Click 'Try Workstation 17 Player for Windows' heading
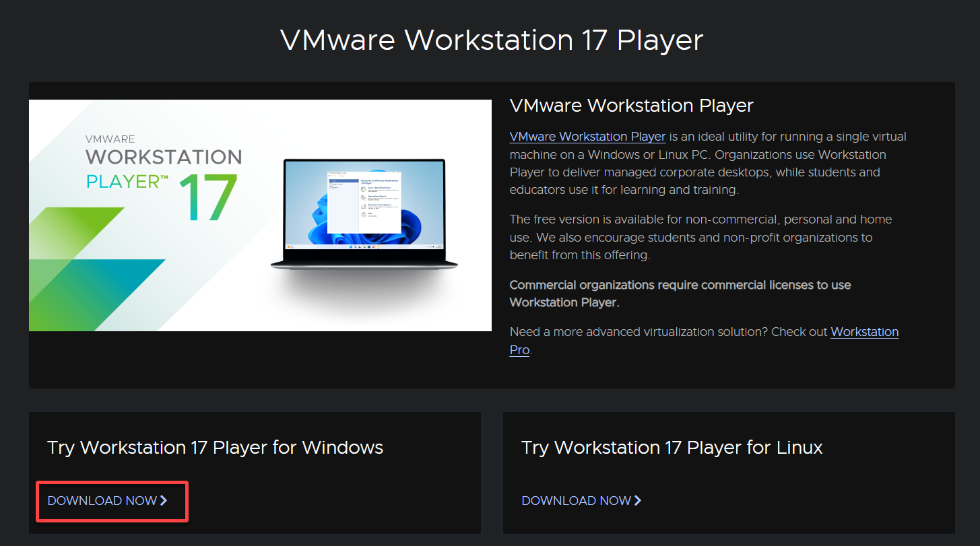980x546 pixels. click(x=216, y=448)
